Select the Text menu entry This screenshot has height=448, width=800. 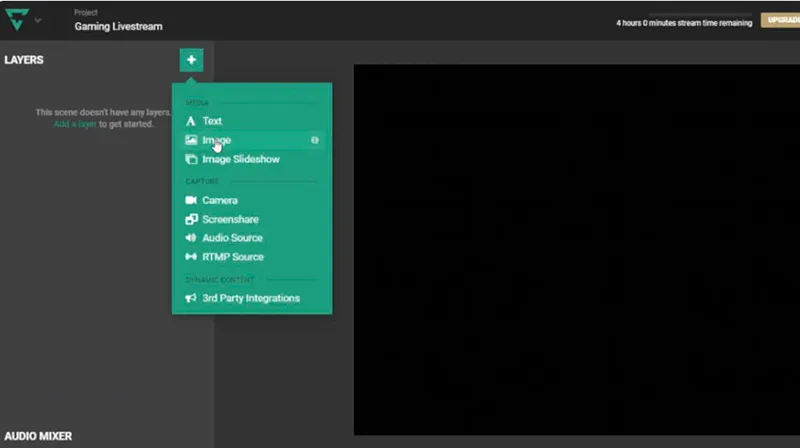pos(253,121)
